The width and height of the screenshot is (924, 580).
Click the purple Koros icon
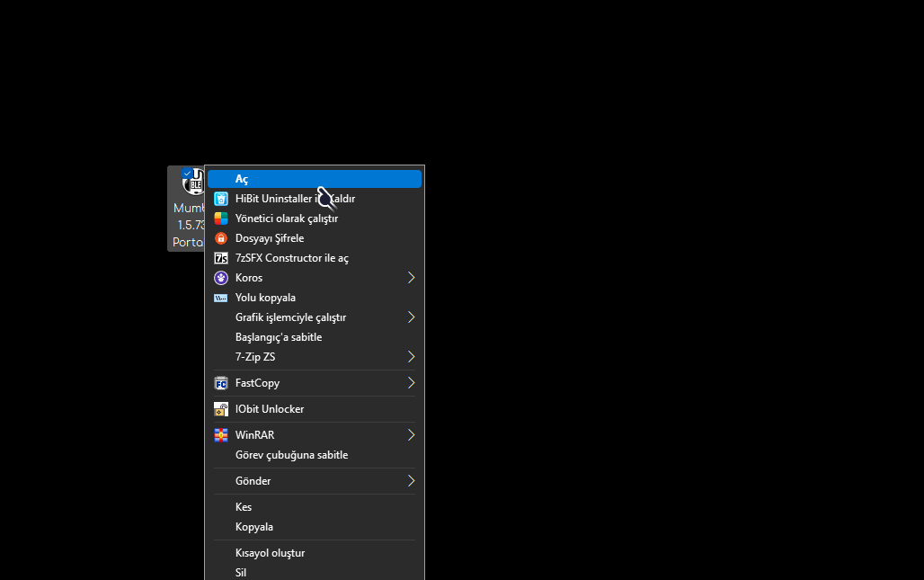coord(221,278)
